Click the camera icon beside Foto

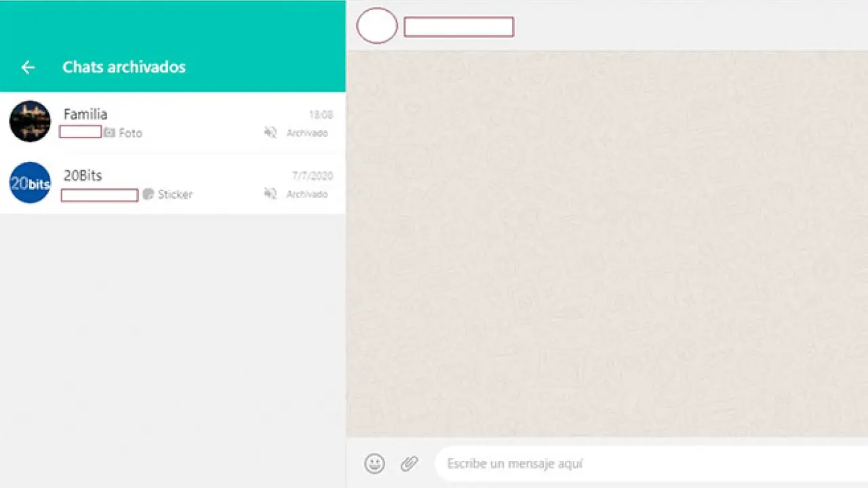pos(109,133)
